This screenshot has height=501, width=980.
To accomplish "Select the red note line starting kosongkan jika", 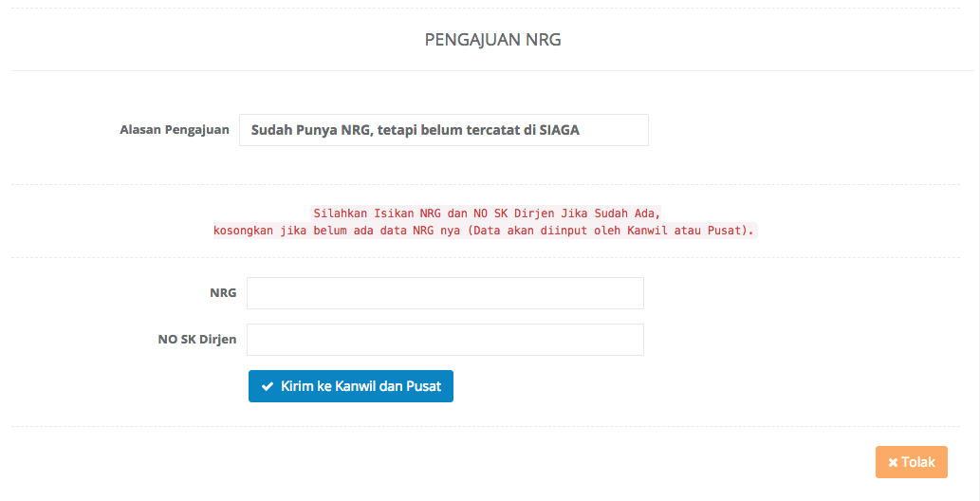I will pos(485,231).
